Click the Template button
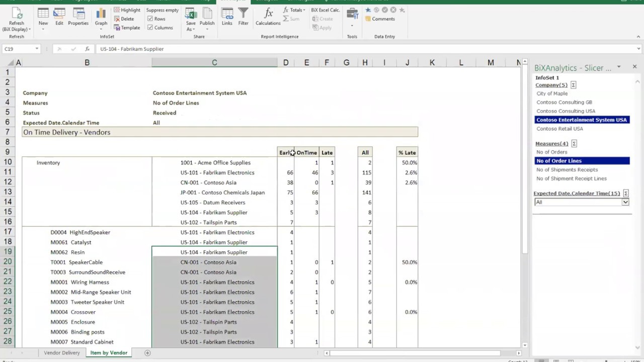Screen dimensions: 644x362 pyautogui.click(x=127, y=28)
